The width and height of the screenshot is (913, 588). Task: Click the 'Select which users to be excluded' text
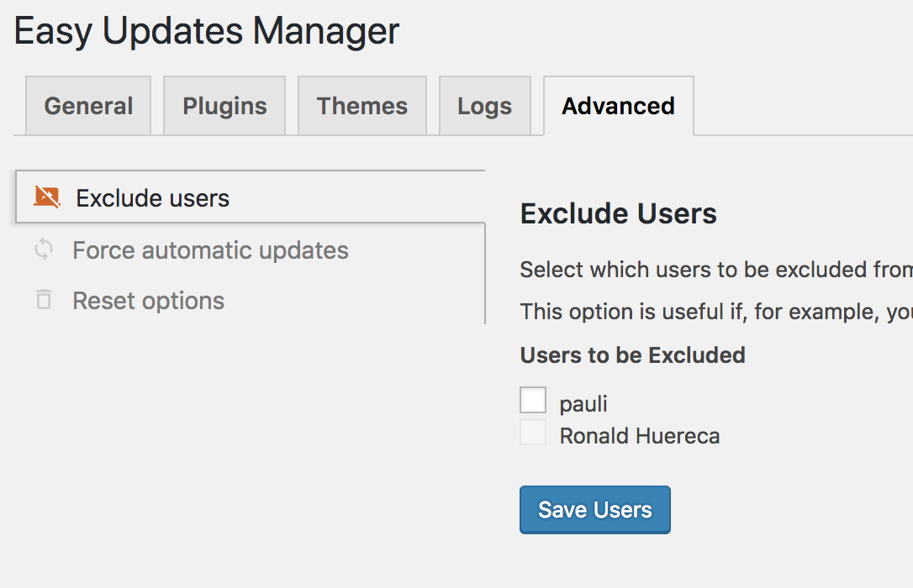click(716, 270)
